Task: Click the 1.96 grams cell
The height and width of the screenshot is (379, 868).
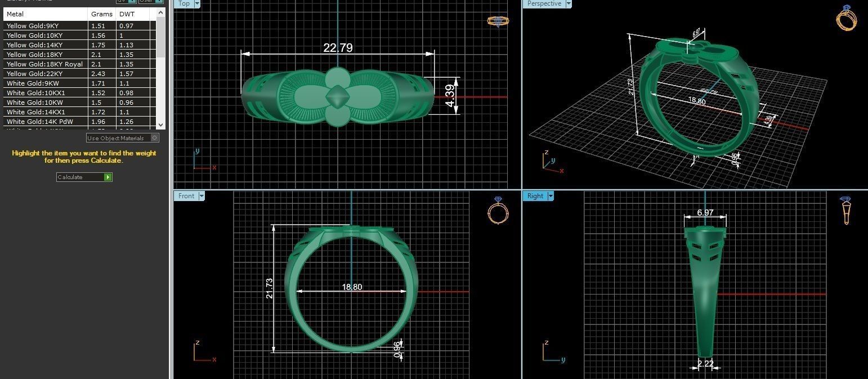Action: 102,122
